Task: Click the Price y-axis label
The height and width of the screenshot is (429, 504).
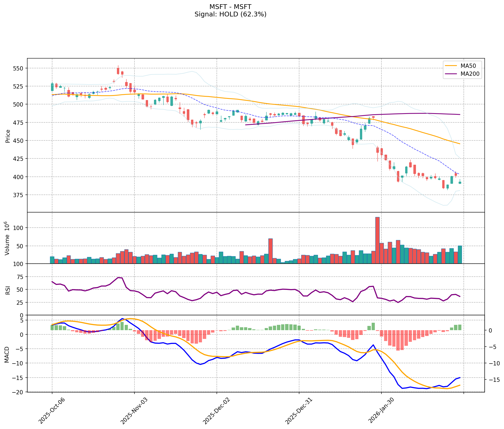Action: click(x=8, y=136)
